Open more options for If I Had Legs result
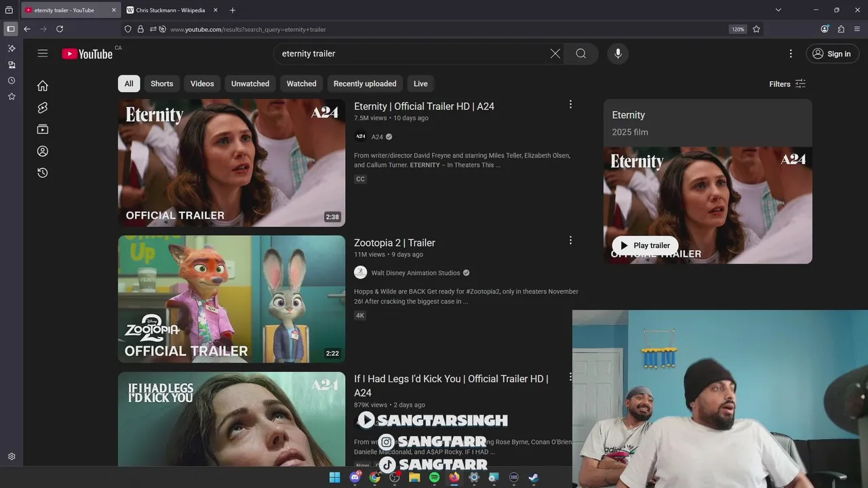 click(x=570, y=377)
